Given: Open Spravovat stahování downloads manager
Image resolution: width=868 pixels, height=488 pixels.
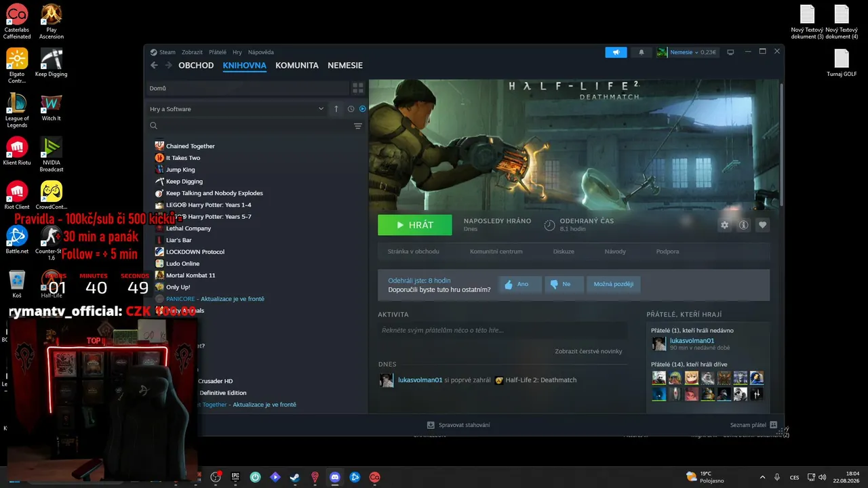Looking at the screenshot, I should point(458,425).
